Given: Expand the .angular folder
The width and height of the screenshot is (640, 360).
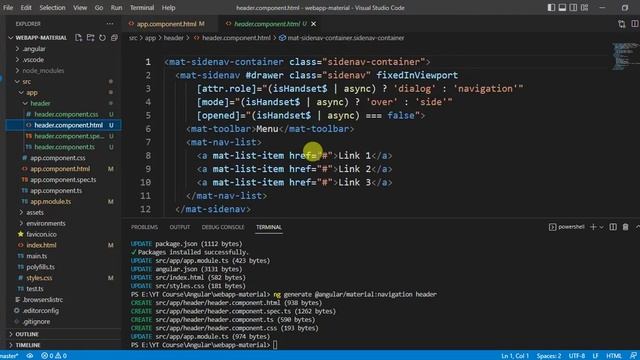Looking at the screenshot, I should point(34,49).
